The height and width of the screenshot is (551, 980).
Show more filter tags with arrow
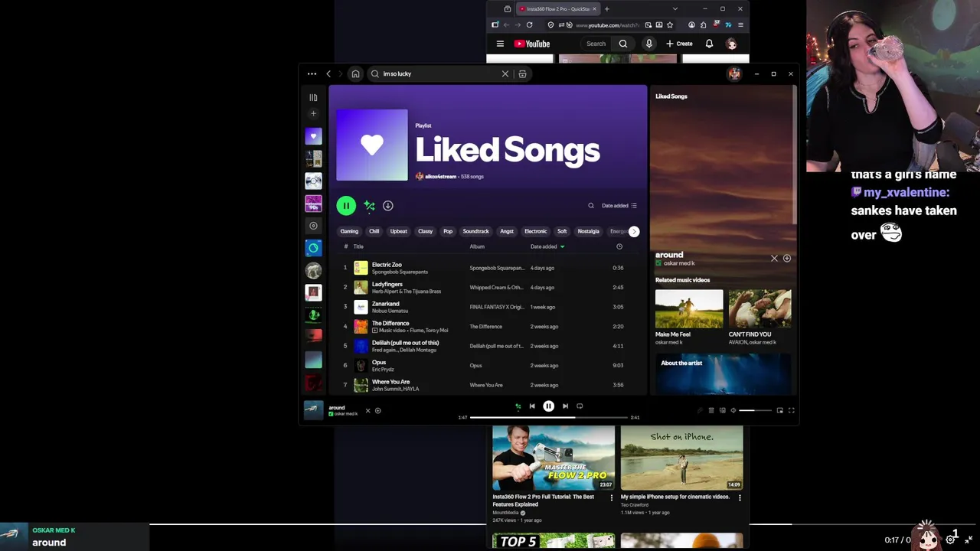(x=634, y=231)
